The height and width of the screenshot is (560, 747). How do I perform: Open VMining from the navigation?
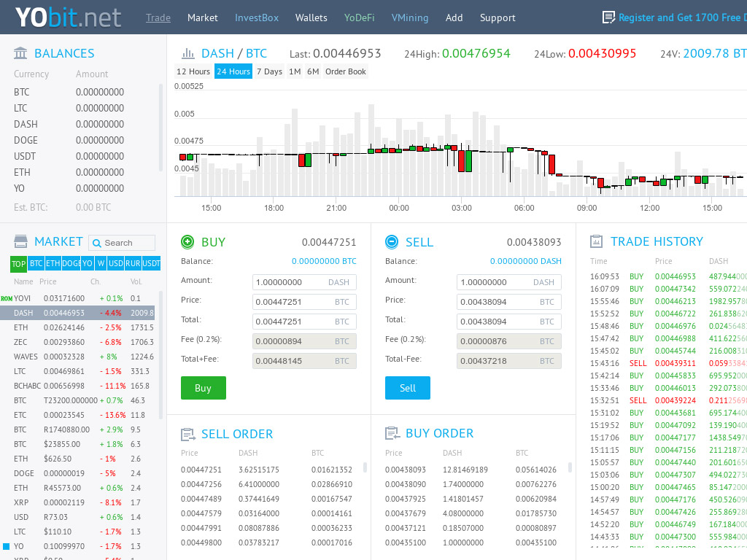coord(410,17)
